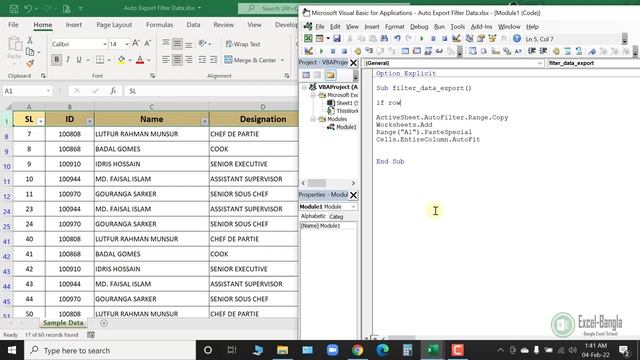Switch to Page Layout ribbon tab
Viewport: 640px width, 360px height.
point(114,25)
